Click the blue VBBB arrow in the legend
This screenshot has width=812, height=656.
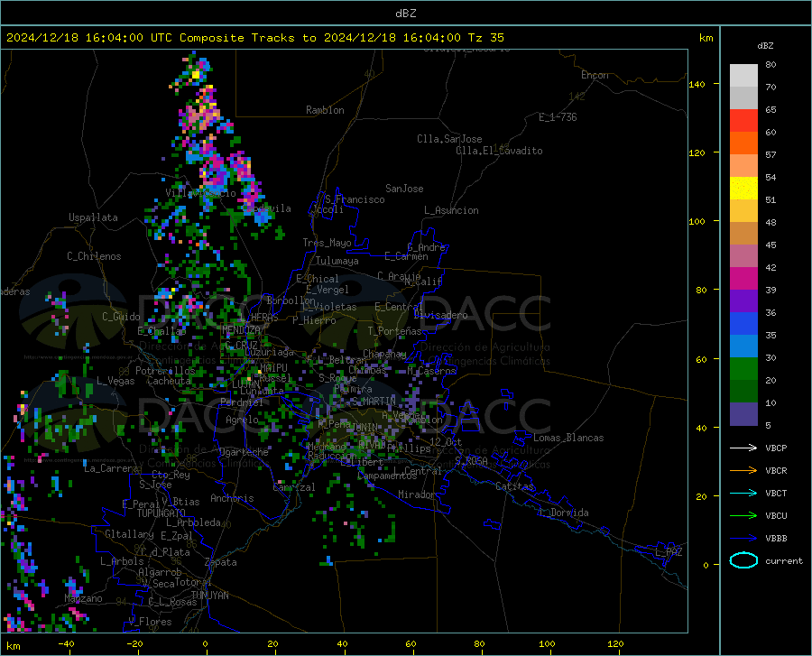coord(743,538)
